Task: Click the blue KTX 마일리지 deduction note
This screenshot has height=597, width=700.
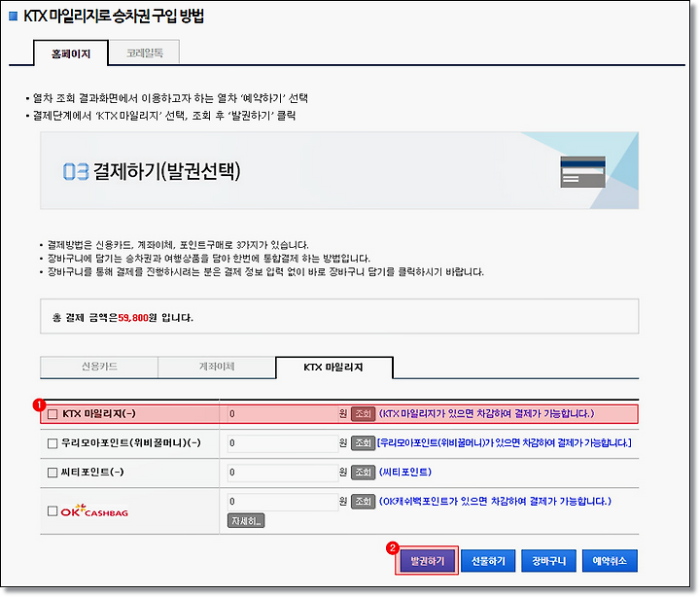Action: [x=487, y=413]
